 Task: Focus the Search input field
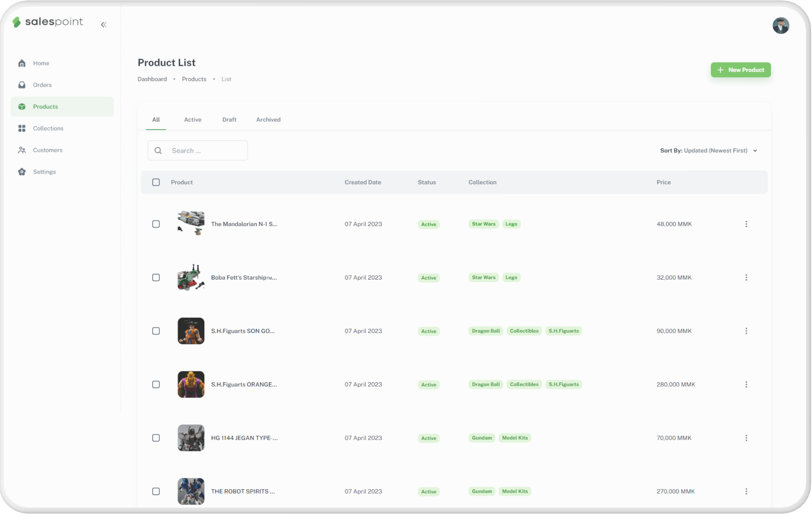[x=198, y=151]
